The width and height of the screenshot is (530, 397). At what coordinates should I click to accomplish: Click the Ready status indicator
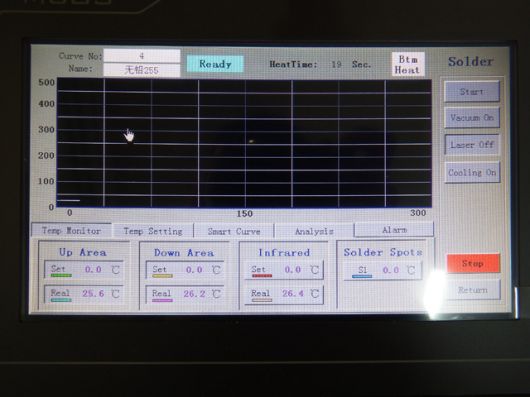pos(215,64)
